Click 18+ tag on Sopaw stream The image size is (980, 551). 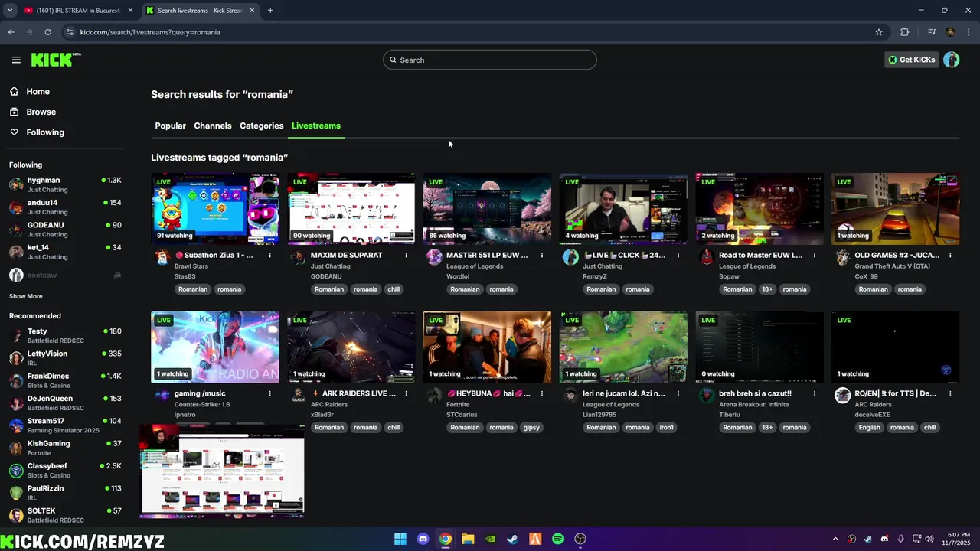767,289
